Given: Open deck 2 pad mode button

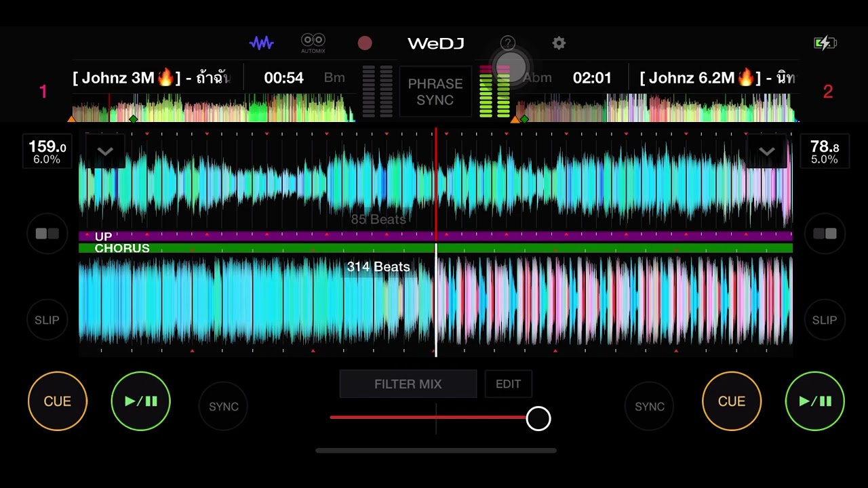Looking at the screenshot, I should (825, 234).
